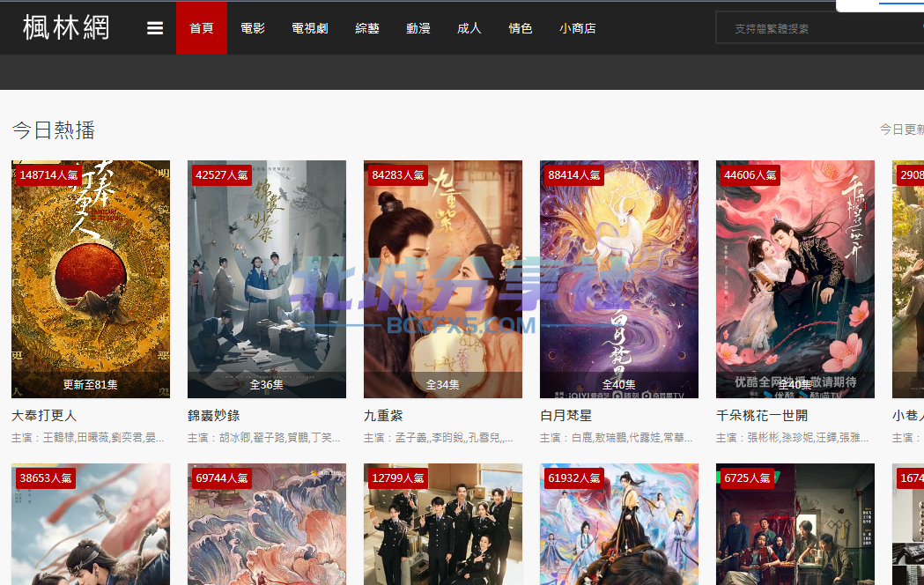Image resolution: width=924 pixels, height=585 pixels.
Task: Click the 大奉打更人 title link
Action: (x=44, y=415)
